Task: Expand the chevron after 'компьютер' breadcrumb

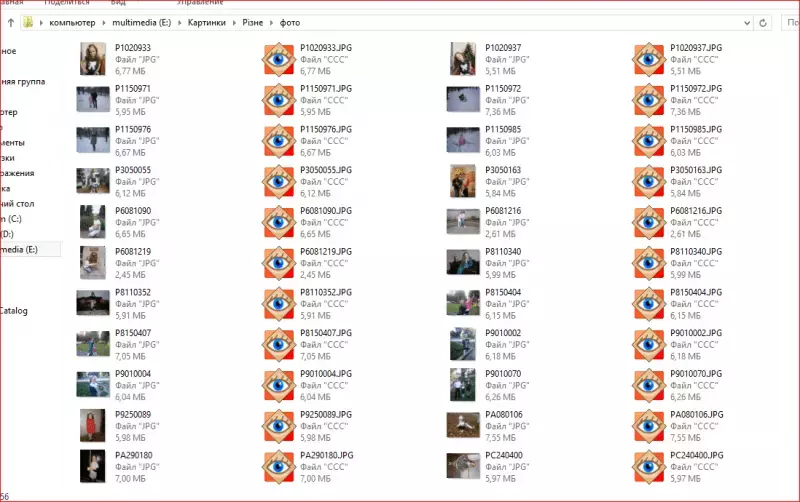Action: click(x=104, y=23)
